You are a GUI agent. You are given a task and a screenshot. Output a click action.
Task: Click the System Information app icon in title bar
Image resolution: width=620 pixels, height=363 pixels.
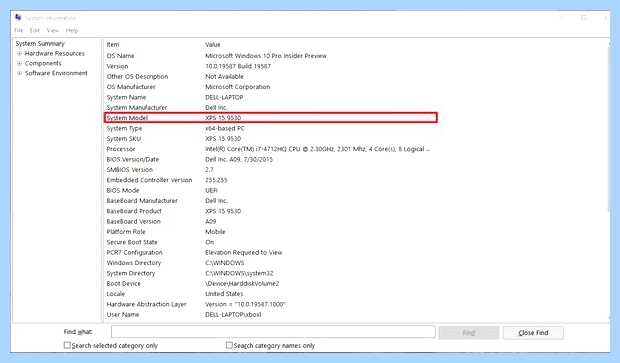click(18, 17)
